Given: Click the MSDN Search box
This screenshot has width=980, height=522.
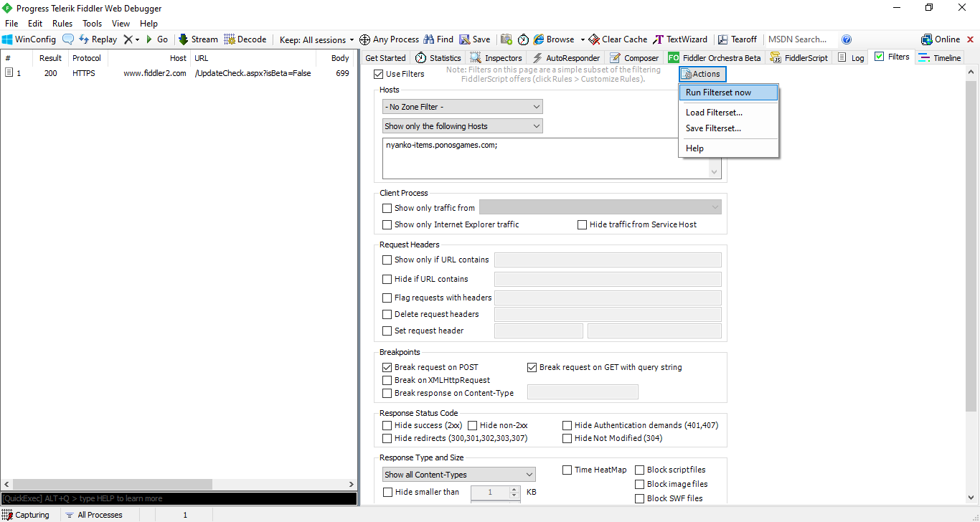Looking at the screenshot, I should pyautogui.click(x=800, y=39).
